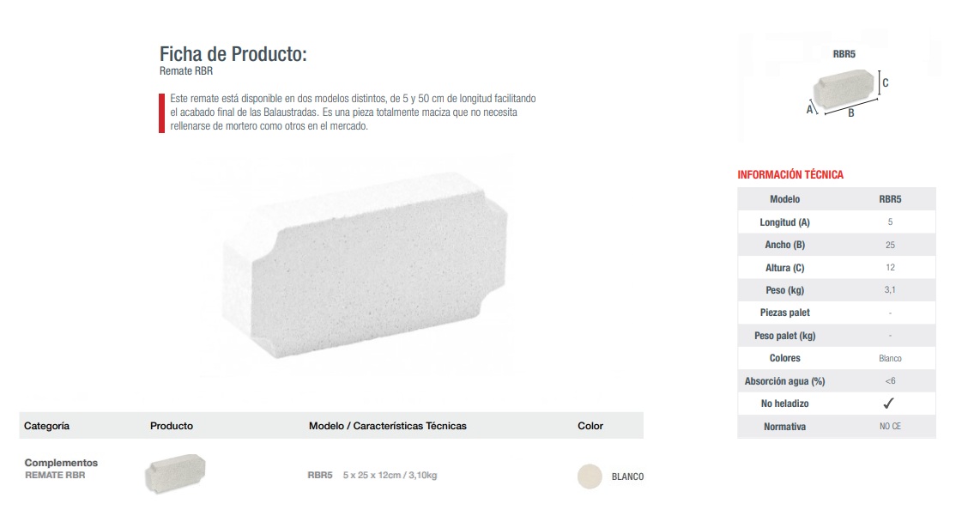Click the INFORMACIÓN TÉCNICA red heading
This screenshot has height=516, width=980.
click(790, 174)
